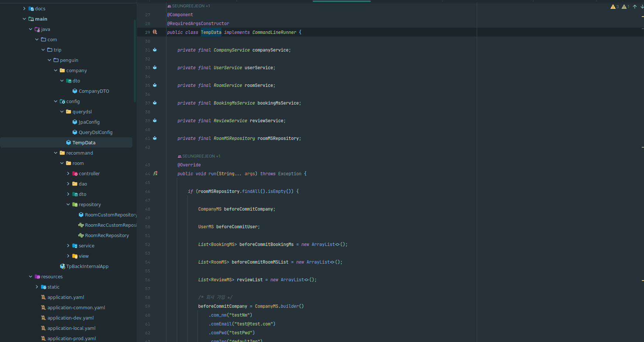Click the implements-method gutter icon on line 44

155,173
